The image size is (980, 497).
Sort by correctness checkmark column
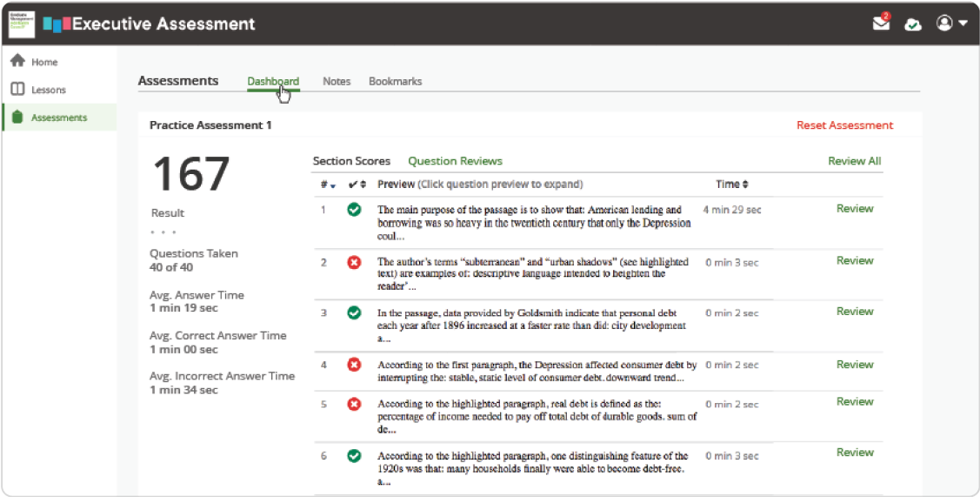(355, 185)
